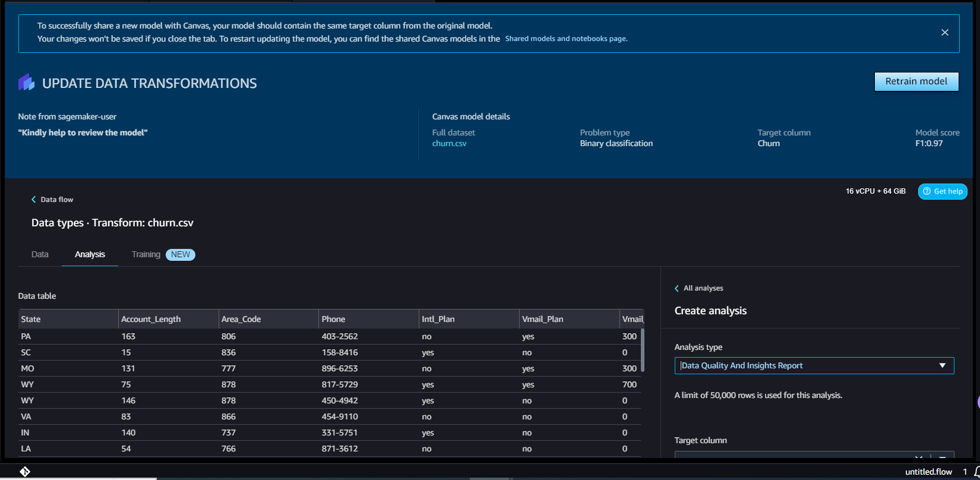Select the LA state cell
This screenshot has height=480, width=980.
pos(26,449)
